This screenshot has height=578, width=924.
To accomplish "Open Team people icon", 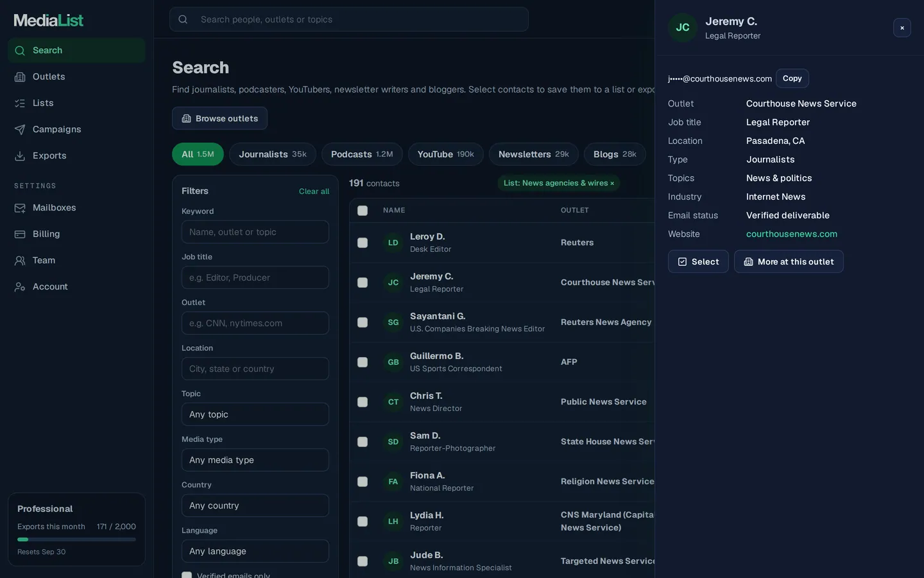I will (20, 261).
